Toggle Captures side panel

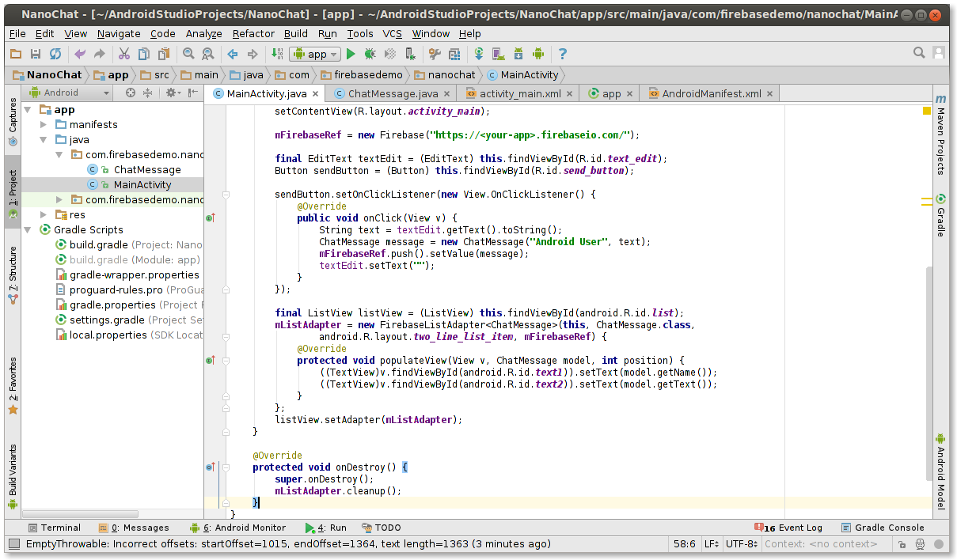13,123
